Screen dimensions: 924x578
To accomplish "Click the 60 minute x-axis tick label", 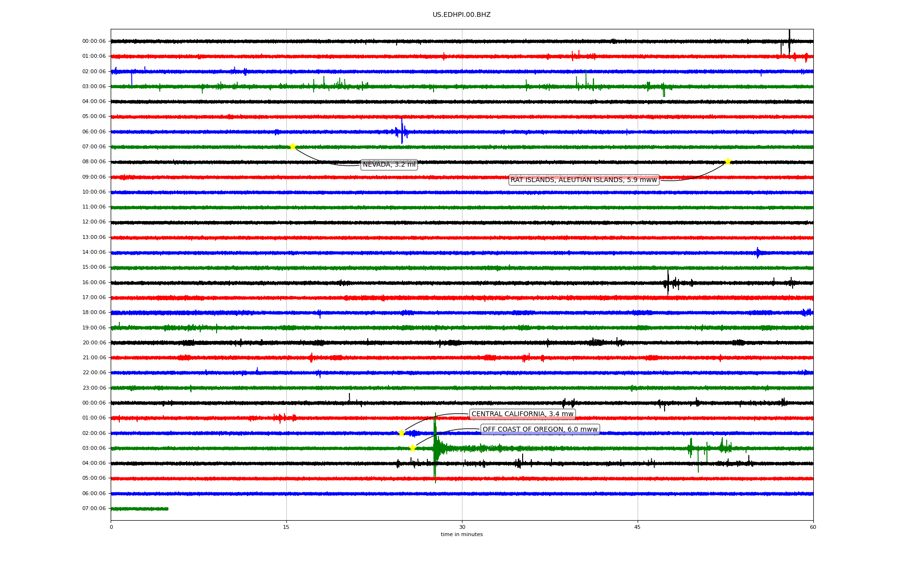I will pyautogui.click(x=812, y=527).
